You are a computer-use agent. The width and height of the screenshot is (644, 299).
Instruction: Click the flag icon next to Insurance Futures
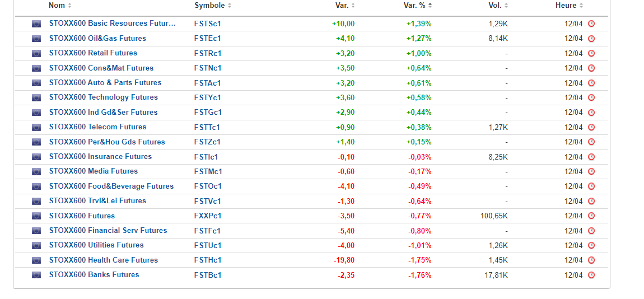[x=36, y=157]
